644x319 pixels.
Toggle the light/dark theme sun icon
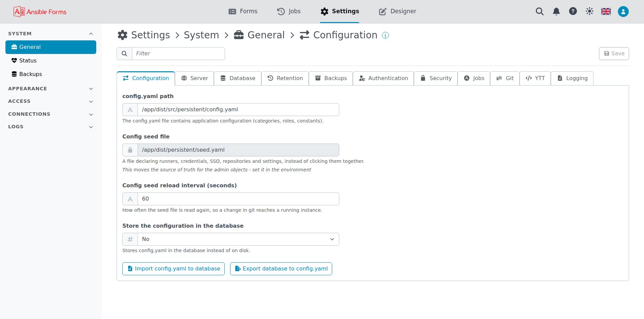pyautogui.click(x=589, y=11)
